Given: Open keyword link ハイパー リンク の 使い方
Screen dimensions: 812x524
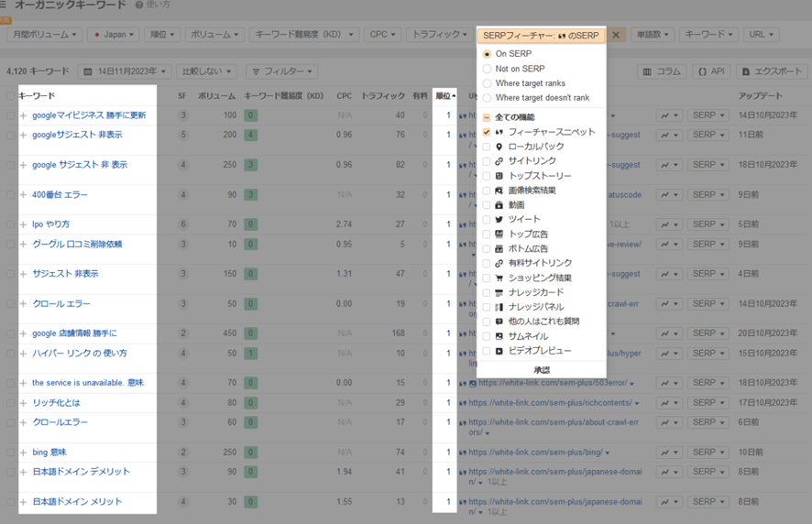Looking at the screenshot, I should click(x=79, y=353).
